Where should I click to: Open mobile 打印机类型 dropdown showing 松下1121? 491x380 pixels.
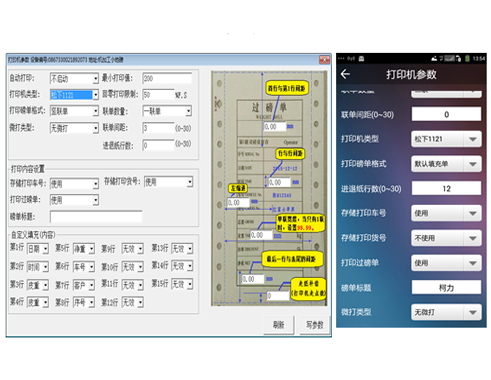pos(446,139)
